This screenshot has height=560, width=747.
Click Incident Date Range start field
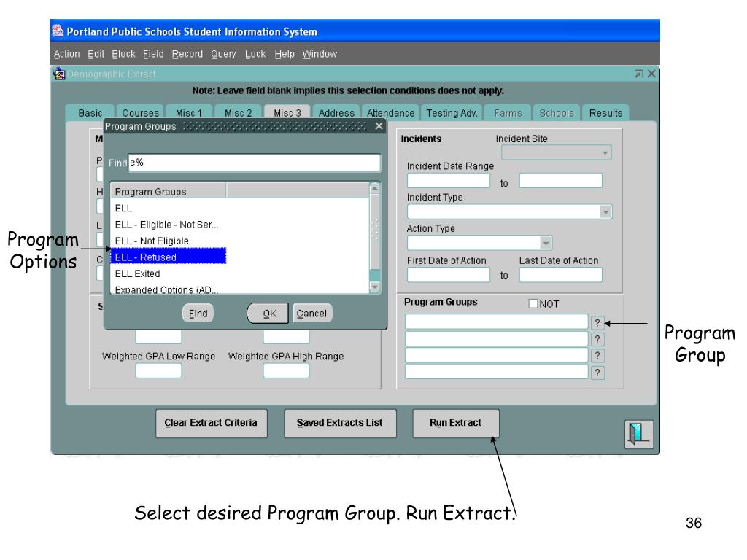click(x=449, y=181)
